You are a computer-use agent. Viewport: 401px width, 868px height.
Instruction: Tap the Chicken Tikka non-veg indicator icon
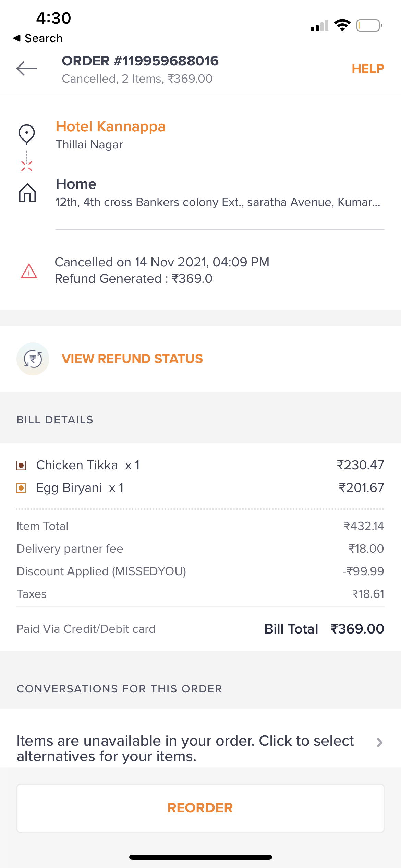coord(21,465)
